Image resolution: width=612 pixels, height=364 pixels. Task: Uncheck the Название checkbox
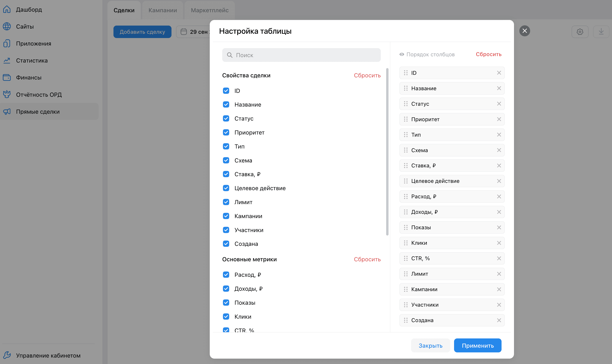point(226,104)
